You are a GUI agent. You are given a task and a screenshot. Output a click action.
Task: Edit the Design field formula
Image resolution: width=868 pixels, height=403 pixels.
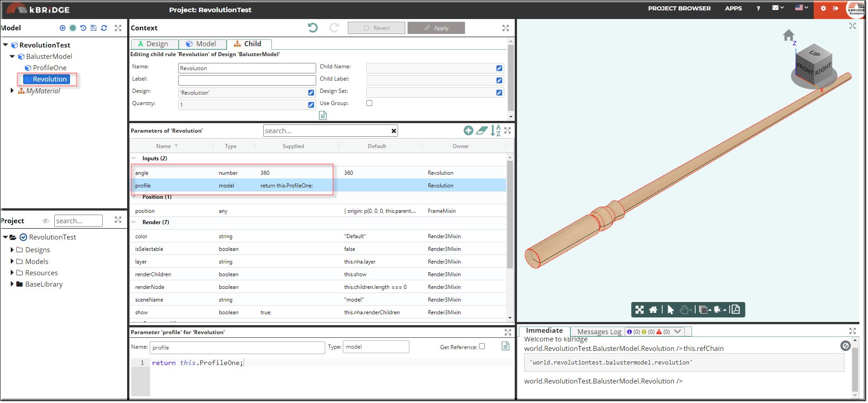click(x=311, y=92)
